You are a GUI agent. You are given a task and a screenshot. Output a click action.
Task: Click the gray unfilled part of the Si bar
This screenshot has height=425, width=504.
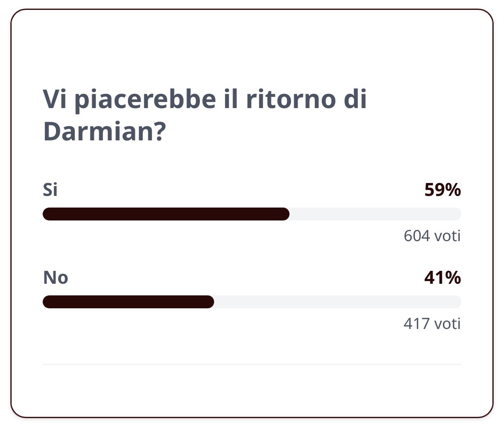[x=375, y=214]
